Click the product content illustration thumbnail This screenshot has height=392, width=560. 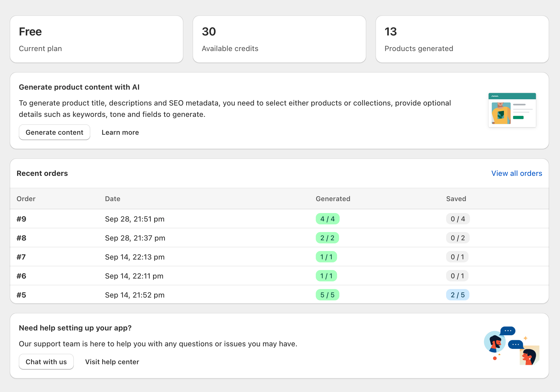coord(512,110)
